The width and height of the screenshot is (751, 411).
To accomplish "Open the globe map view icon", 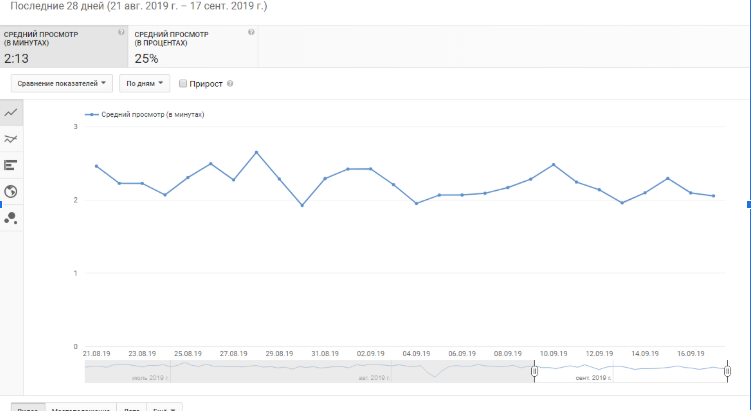I will [x=11, y=192].
